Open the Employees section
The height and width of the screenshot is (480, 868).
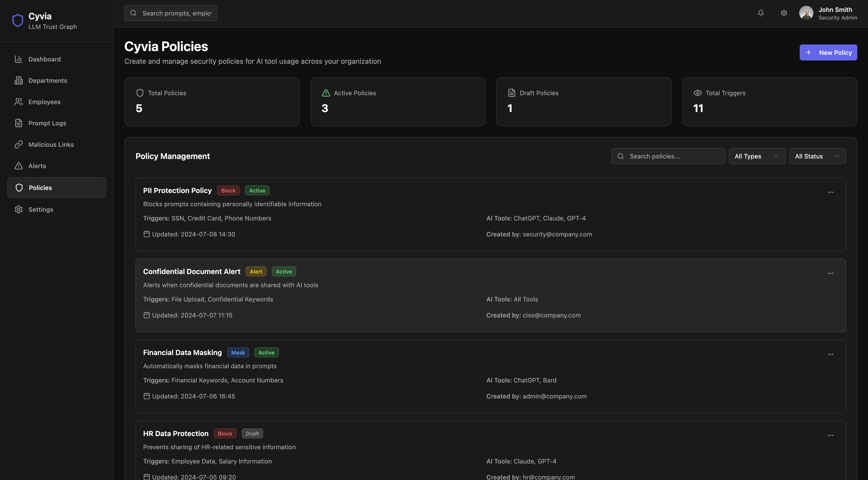pyautogui.click(x=44, y=102)
